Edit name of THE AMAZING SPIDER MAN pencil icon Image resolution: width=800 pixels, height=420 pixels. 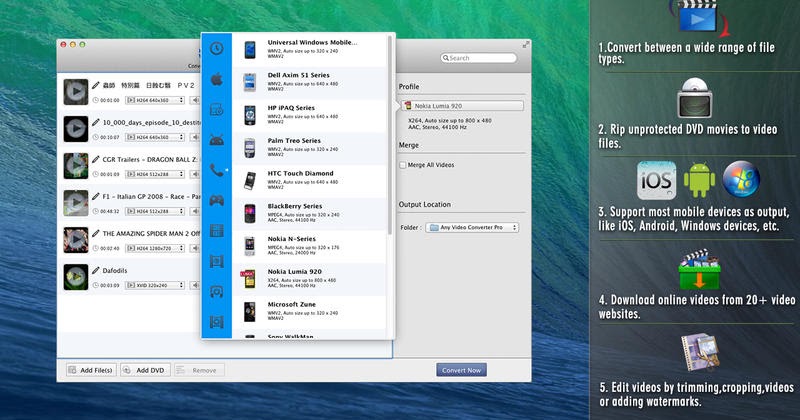coord(95,233)
